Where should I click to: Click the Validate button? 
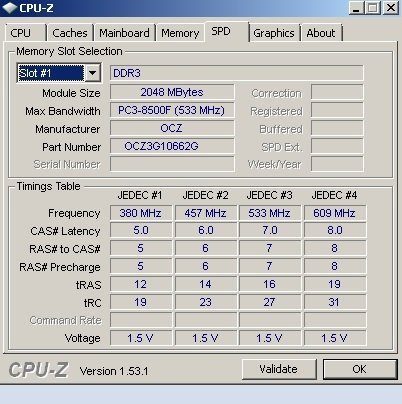tap(279, 369)
